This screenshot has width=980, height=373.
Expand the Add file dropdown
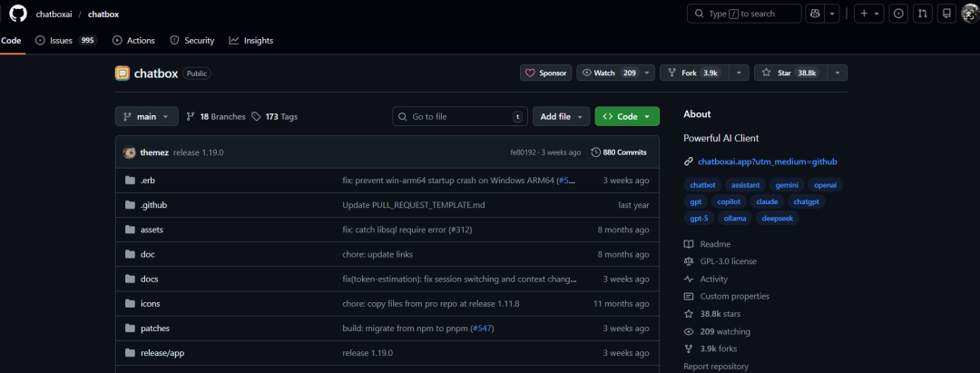(561, 116)
